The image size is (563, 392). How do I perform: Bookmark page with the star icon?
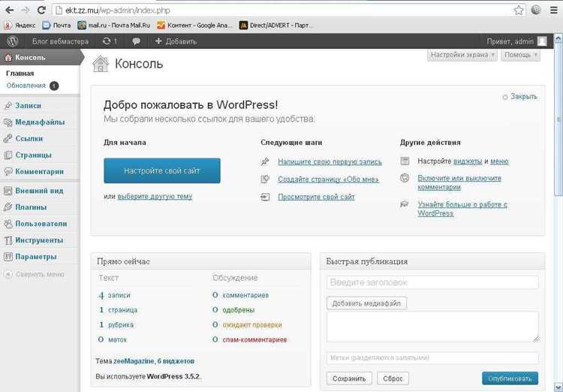coord(519,10)
